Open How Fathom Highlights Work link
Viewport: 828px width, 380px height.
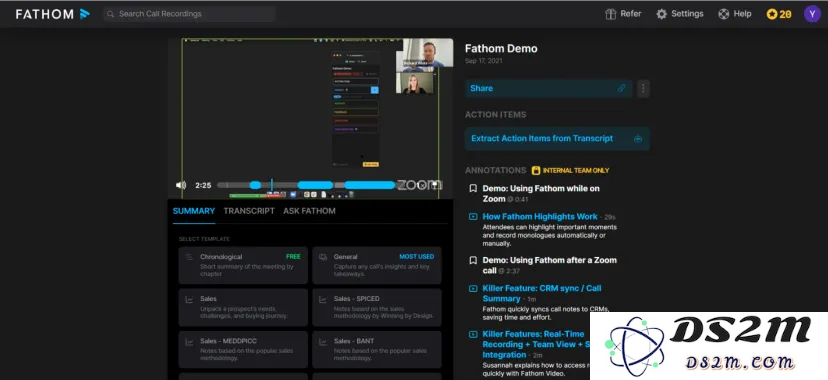point(540,216)
